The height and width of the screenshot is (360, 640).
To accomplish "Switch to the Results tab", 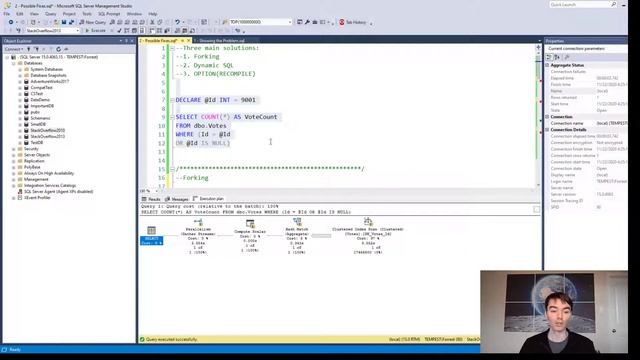I will click(151, 199).
